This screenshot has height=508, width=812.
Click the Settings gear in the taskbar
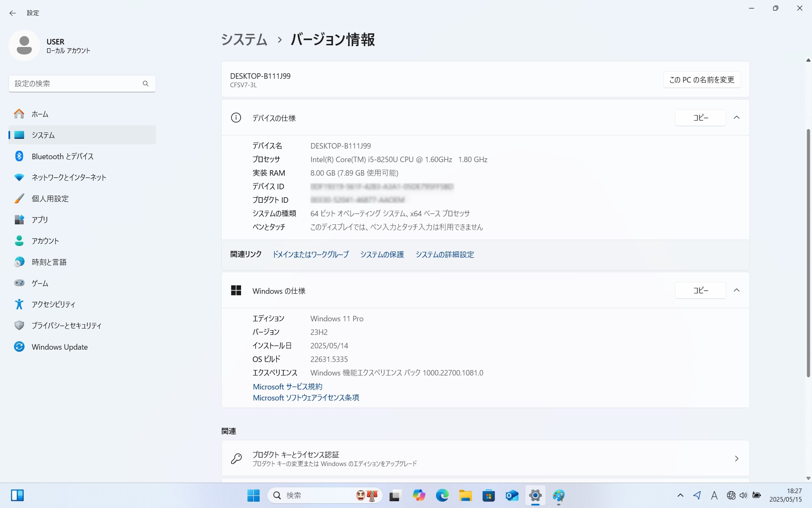click(x=535, y=495)
